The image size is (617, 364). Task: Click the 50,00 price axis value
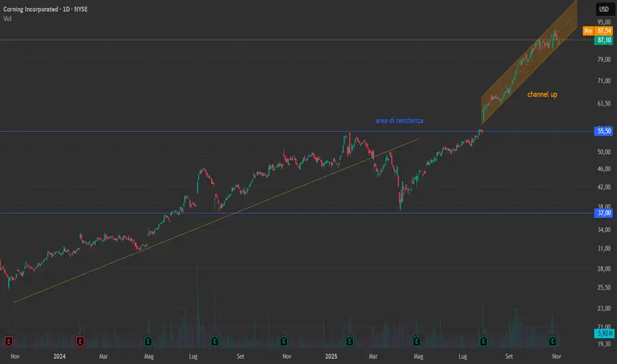(x=604, y=152)
